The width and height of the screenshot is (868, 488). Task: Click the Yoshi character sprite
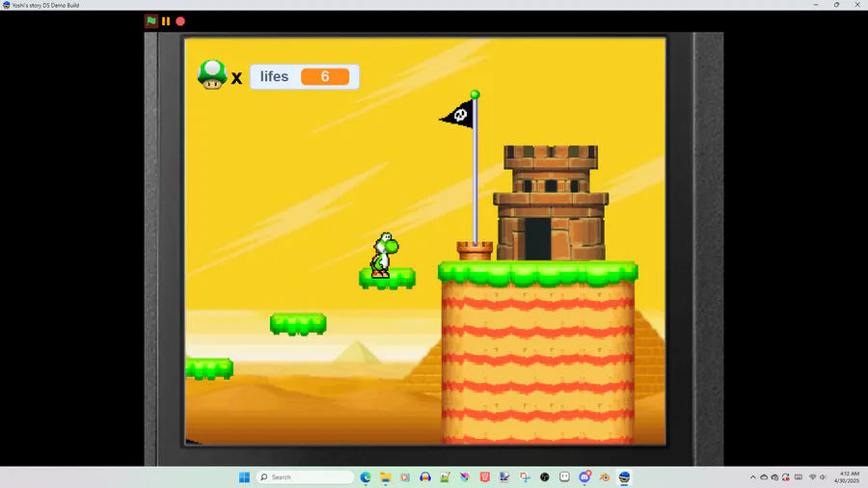[x=384, y=255]
